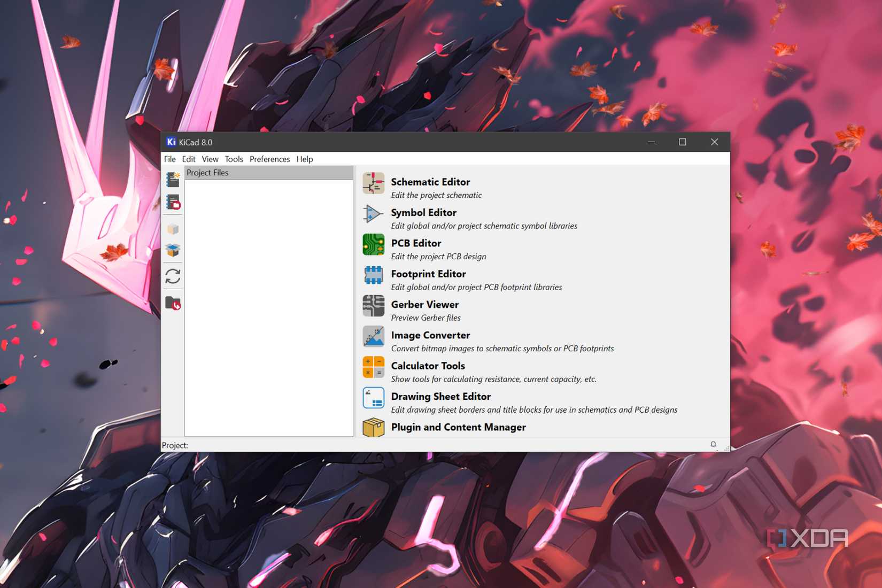The height and width of the screenshot is (588, 882).
Task: Click the "Project Files" panel header
Action: click(x=269, y=173)
